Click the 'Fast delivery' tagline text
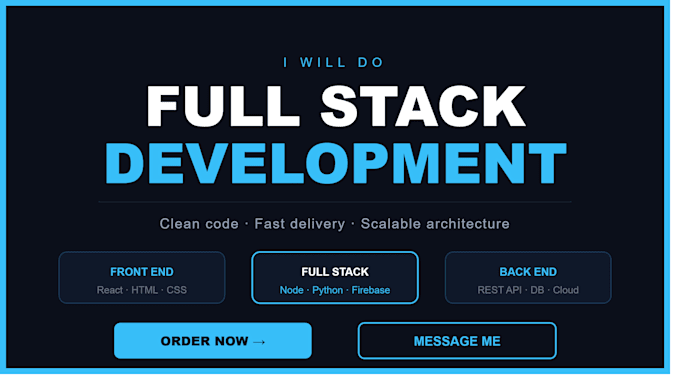680x384 pixels. pyautogui.click(x=300, y=224)
